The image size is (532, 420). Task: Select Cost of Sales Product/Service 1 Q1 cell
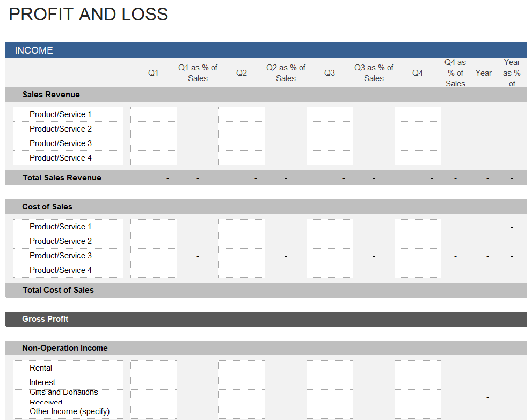(154, 227)
